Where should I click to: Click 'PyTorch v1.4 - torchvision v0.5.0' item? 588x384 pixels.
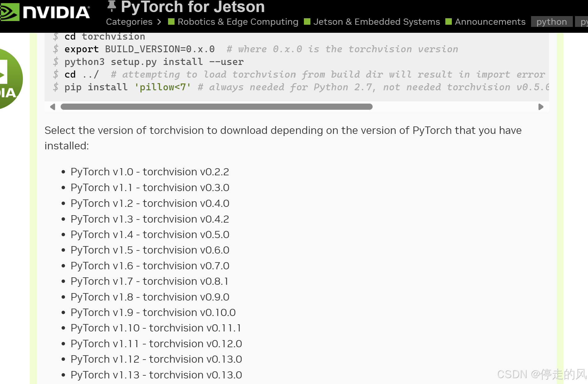[150, 234]
